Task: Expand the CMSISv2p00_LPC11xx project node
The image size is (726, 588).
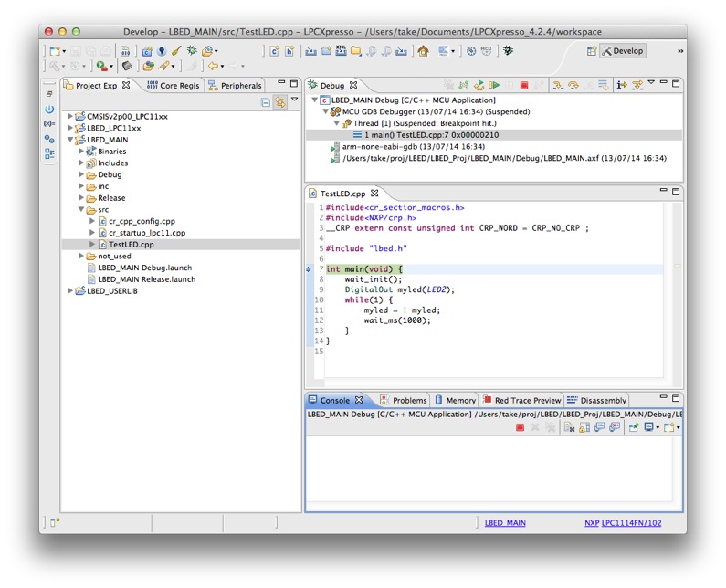Action: [x=70, y=117]
